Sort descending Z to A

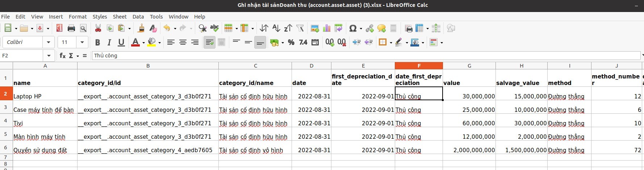point(288,28)
